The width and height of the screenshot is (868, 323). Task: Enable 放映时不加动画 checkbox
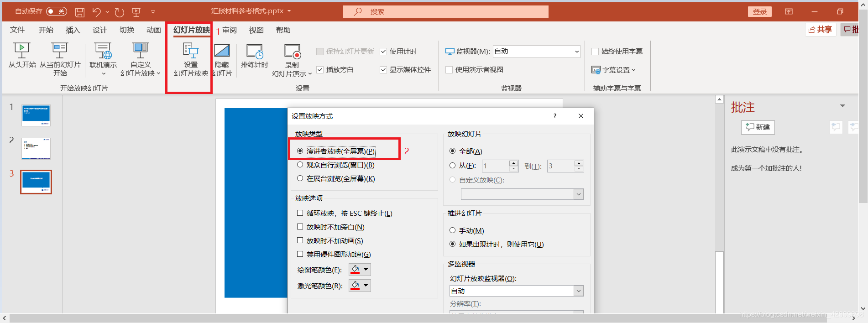[x=300, y=240]
